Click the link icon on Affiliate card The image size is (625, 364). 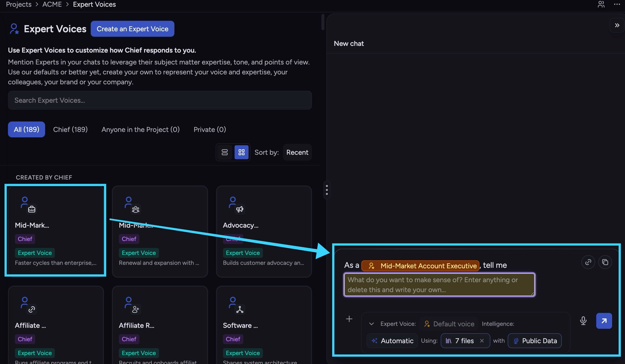click(32, 309)
